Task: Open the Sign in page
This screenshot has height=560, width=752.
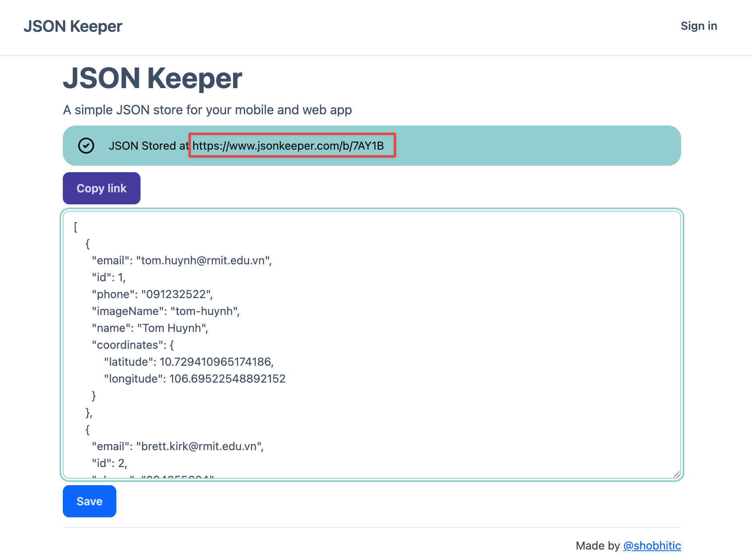Action: click(x=698, y=26)
